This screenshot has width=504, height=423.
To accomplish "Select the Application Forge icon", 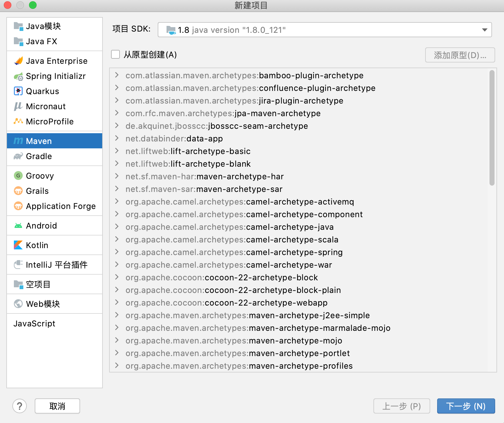I will click(18, 206).
